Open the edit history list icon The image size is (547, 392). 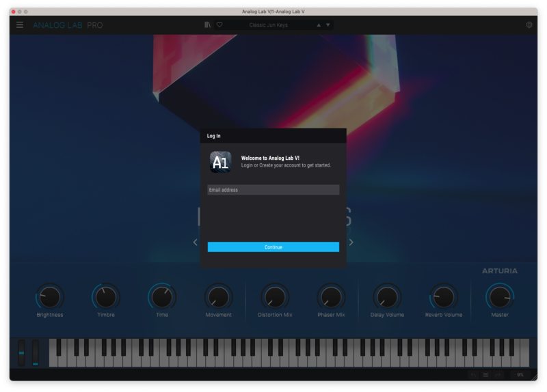click(x=485, y=375)
